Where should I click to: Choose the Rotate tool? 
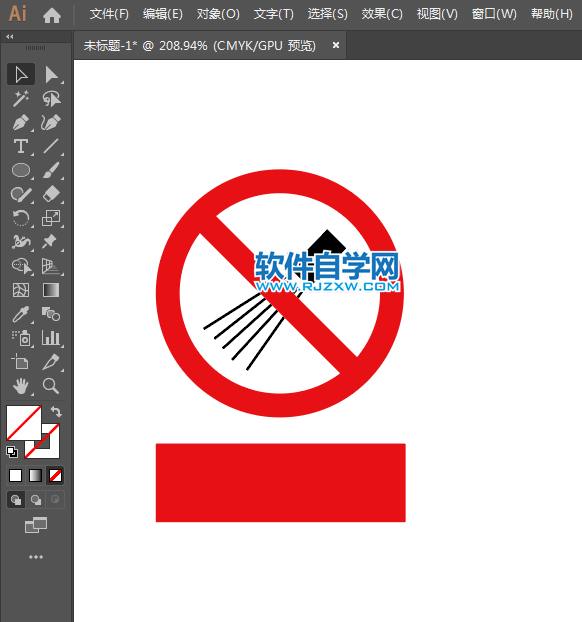21,218
